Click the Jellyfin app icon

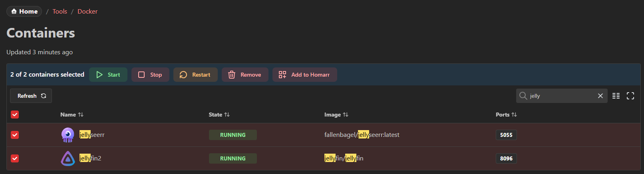[68, 158]
